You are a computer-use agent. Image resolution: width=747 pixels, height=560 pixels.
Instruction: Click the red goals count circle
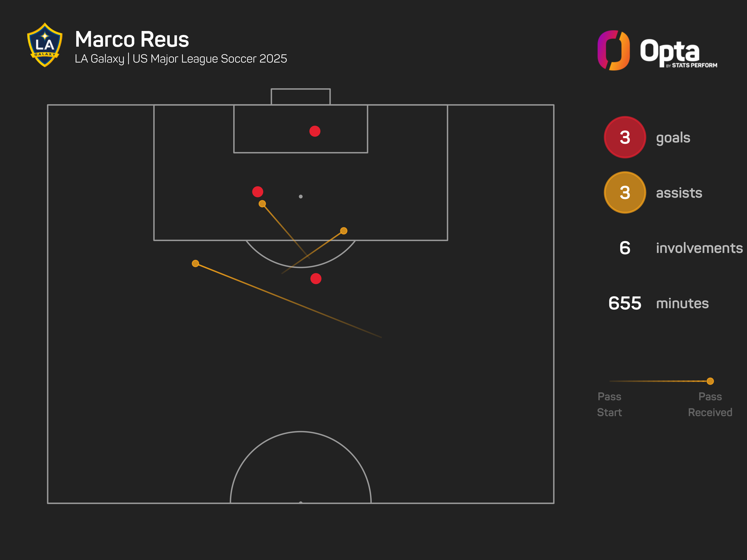(x=625, y=137)
